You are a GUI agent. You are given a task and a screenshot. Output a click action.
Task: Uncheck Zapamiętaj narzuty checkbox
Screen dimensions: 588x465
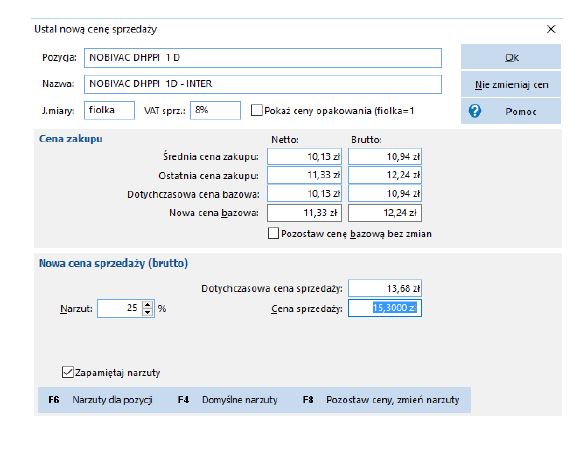coord(68,372)
